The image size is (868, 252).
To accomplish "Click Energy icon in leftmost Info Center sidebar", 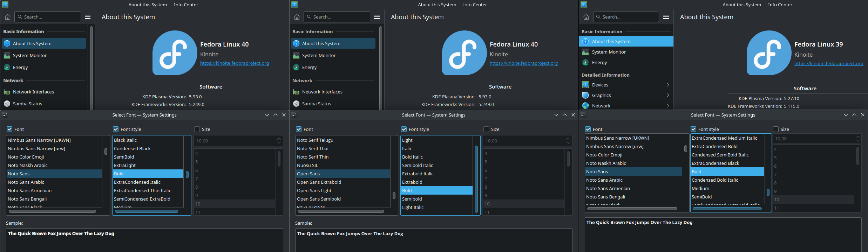I will coord(7,67).
